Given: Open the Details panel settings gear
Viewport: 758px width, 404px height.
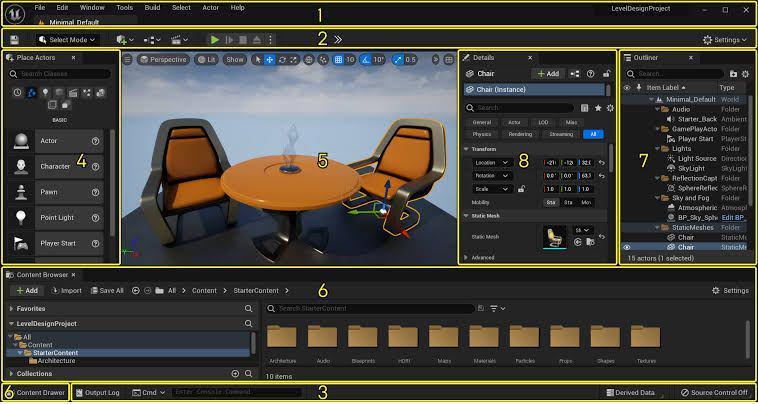Looking at the screenshot, I should [610, 108].
